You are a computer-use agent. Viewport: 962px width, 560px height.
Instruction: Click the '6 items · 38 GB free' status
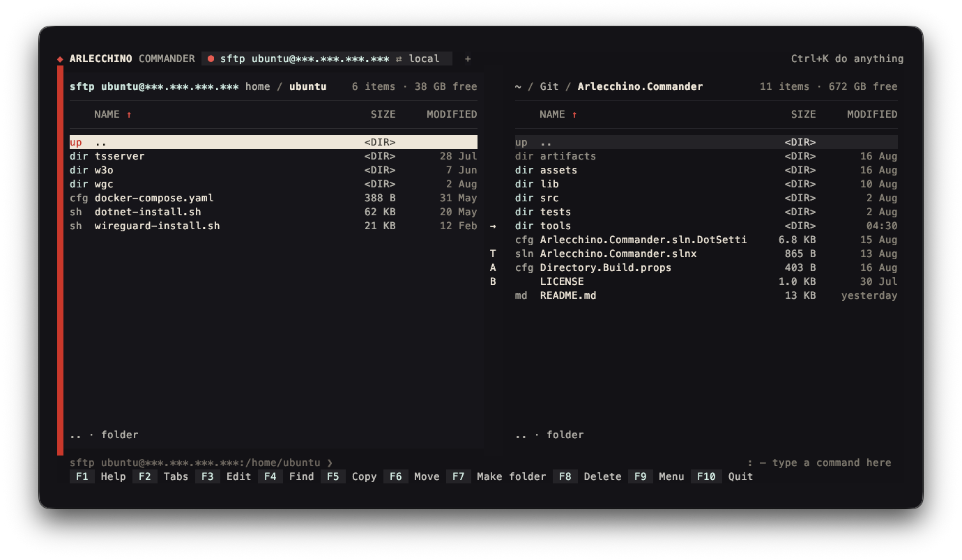click(x=415, y=87)
